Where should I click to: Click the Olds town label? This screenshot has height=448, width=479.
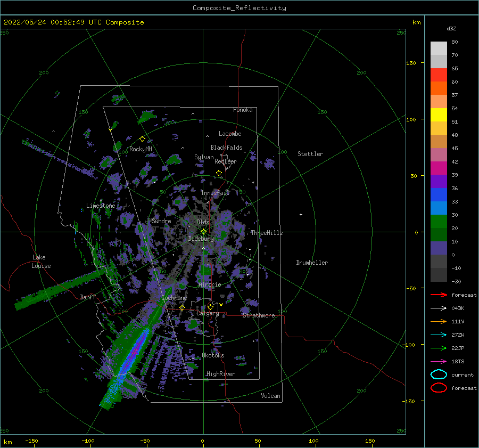pyautogui.click(x=203, y=222)
